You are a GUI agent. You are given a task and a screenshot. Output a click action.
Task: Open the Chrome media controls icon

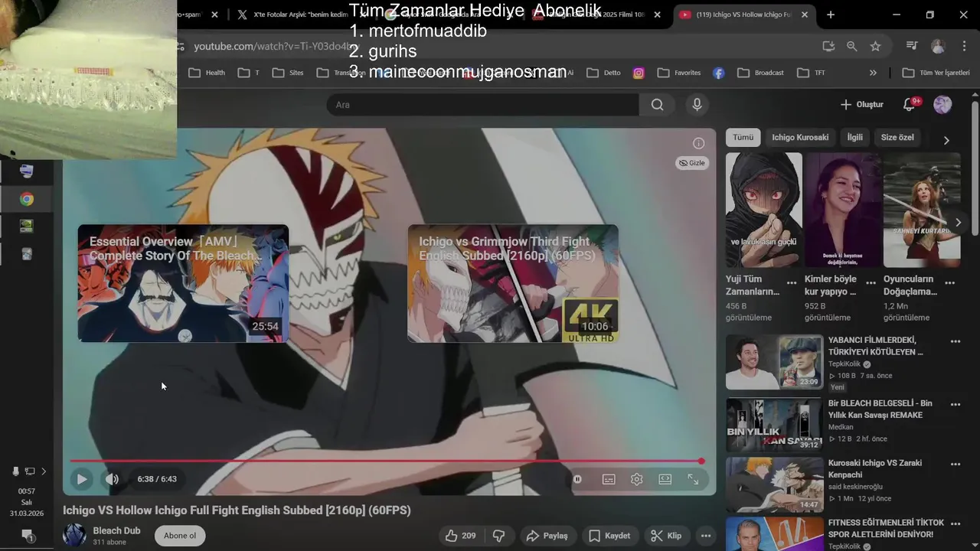click(912, 47)
